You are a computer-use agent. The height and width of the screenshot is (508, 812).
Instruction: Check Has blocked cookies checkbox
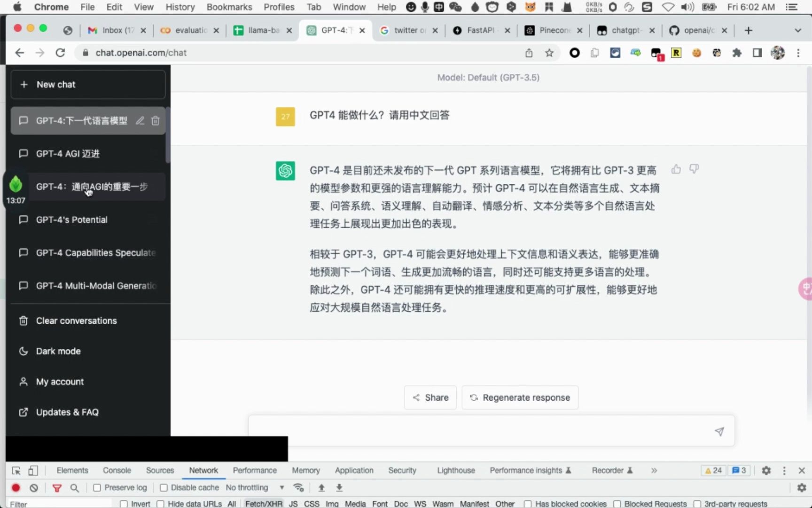tap(528, 504)
